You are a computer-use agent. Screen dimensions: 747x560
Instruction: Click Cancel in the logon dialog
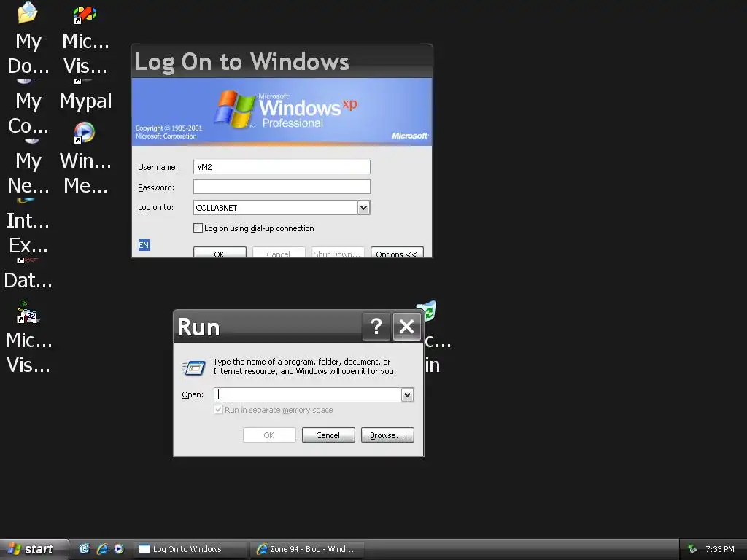coord(279,252)
